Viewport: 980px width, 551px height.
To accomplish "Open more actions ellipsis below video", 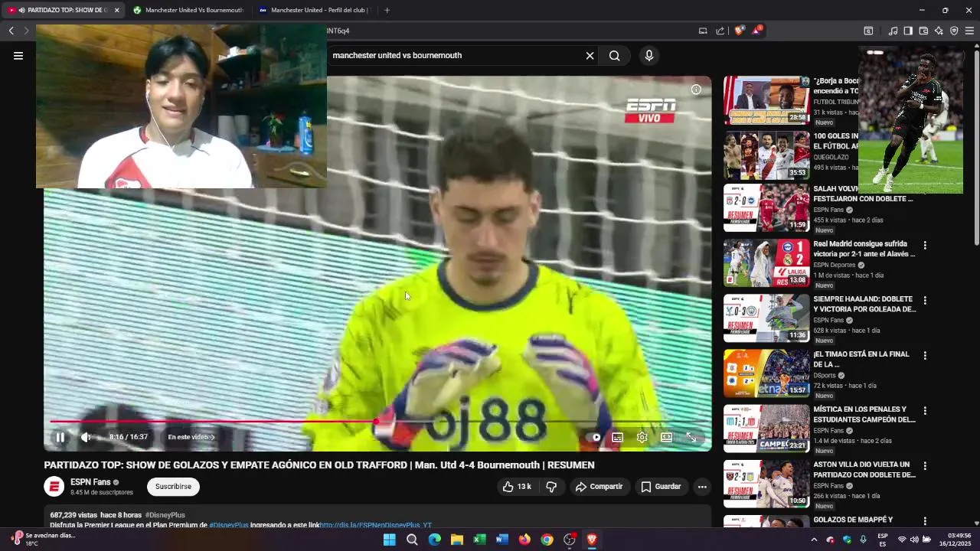I will (x=702, y=487).
